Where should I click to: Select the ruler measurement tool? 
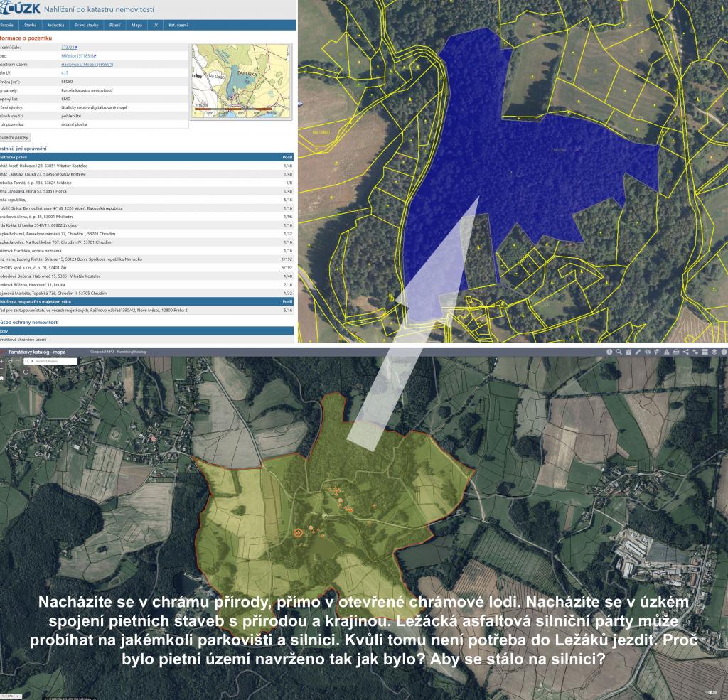click(638, 352)
